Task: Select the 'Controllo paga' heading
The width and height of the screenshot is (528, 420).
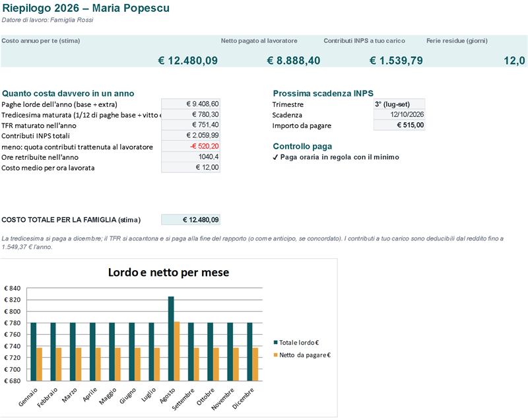Action: (x=302, y=146)
